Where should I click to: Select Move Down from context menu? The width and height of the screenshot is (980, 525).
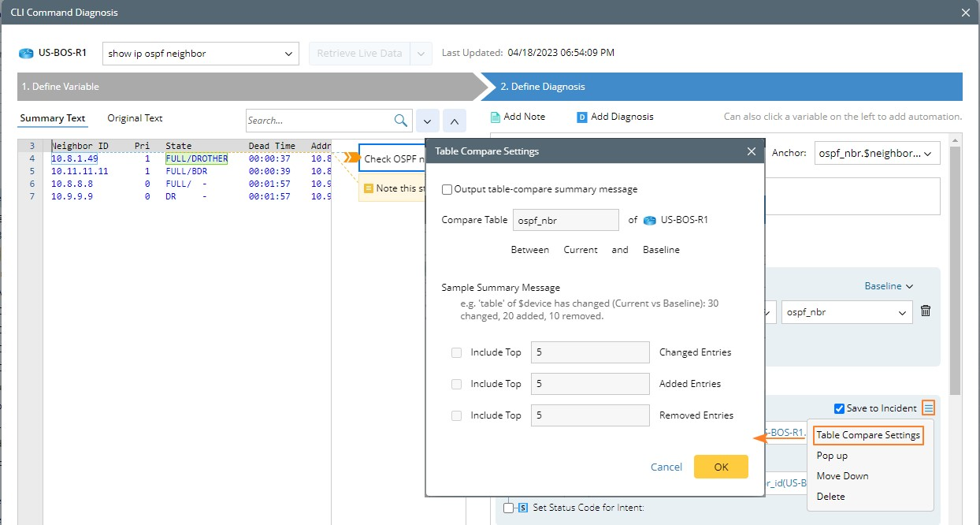pyautogui.click(x=842, y=476)
